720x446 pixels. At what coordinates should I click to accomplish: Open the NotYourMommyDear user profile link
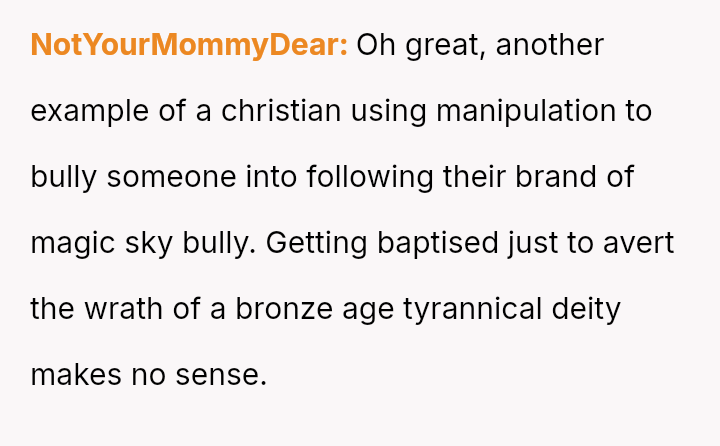pyautogui.click(x=189, y=46)
